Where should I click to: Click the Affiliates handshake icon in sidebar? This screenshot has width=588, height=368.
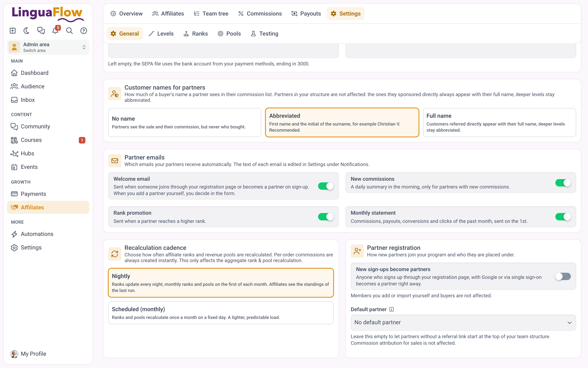tap(14, 207)
